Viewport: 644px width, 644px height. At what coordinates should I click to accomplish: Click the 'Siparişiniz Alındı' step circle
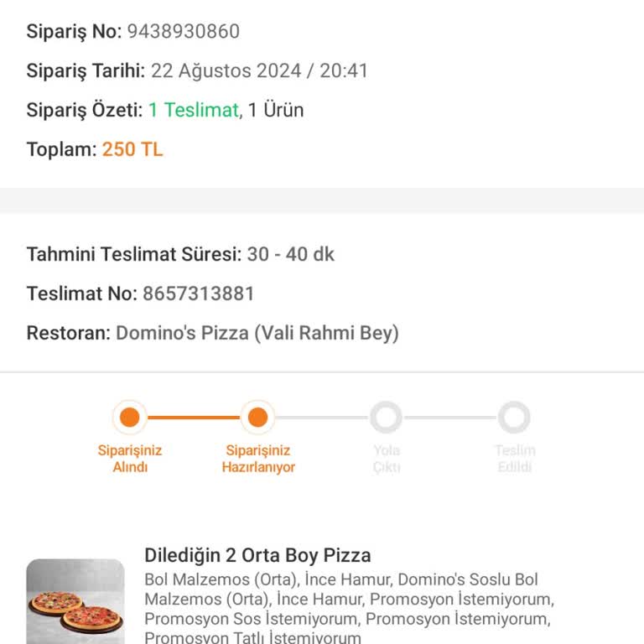(x=130, y=418)
